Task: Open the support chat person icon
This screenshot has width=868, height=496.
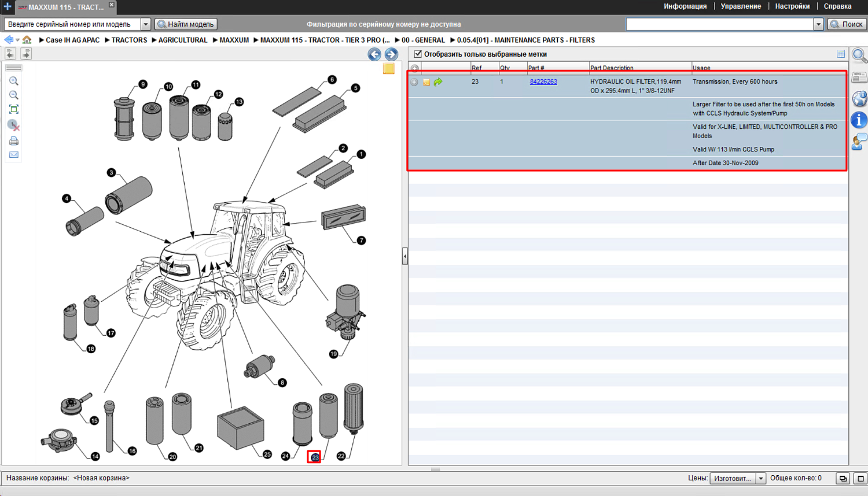Action: click(859, 142)
